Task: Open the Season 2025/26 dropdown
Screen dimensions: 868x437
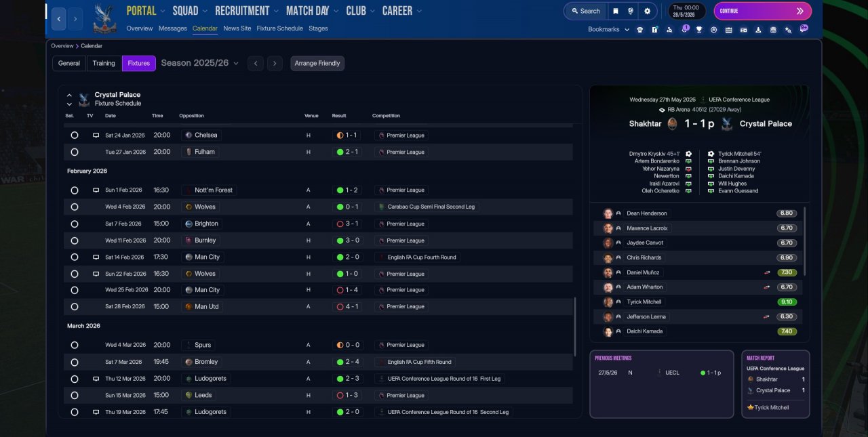Action: (200, 63)
